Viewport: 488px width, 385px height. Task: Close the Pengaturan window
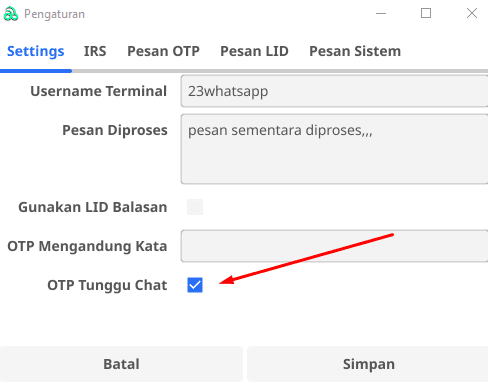point(472,14)
